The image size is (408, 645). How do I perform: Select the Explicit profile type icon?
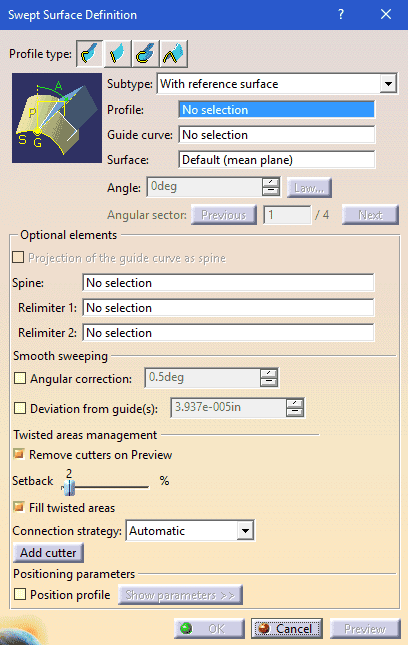click(90, 54)
